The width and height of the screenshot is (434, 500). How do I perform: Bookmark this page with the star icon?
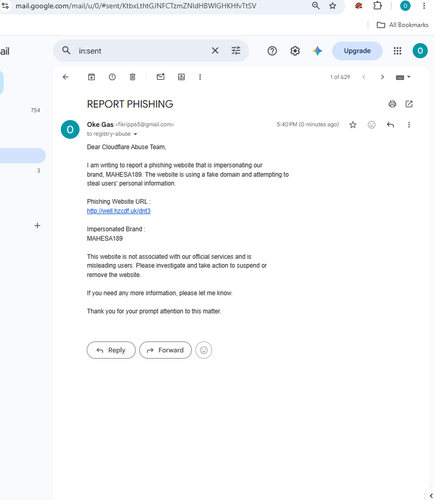333,6
